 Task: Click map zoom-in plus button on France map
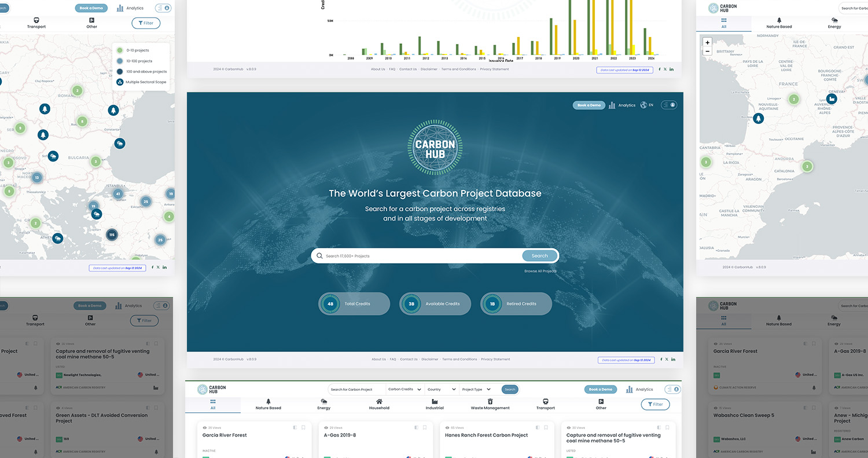pos(707,42)
